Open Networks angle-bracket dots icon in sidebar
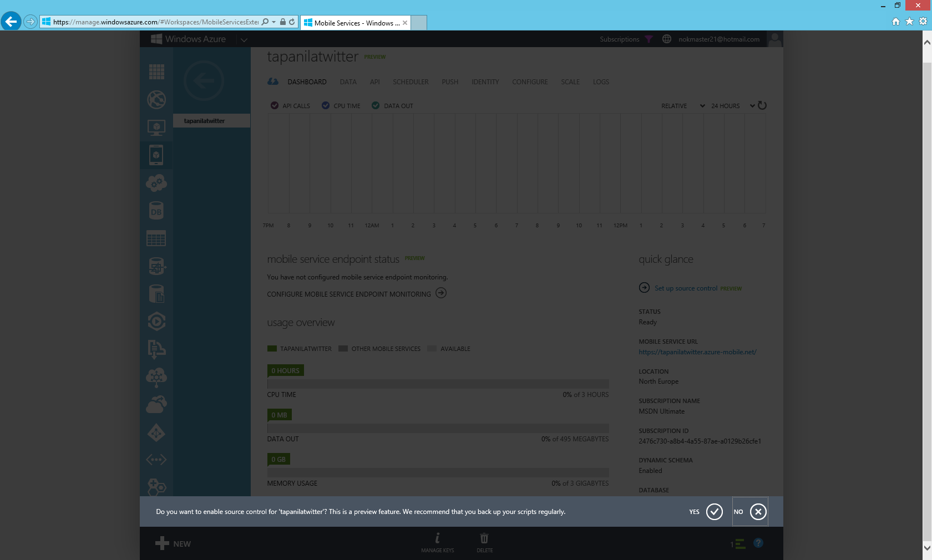Image resolution: width=932 pixels, height=560 pixels. (x=156, y=460)
